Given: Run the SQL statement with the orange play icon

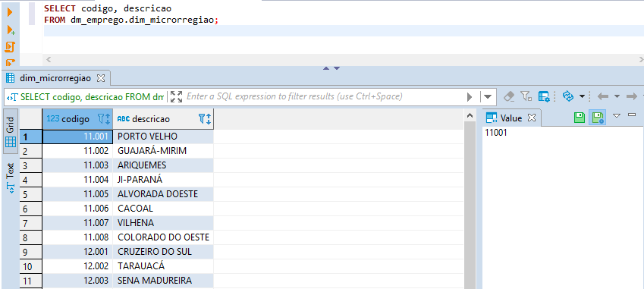Looking at the screenshot, I should coord(11,13).
